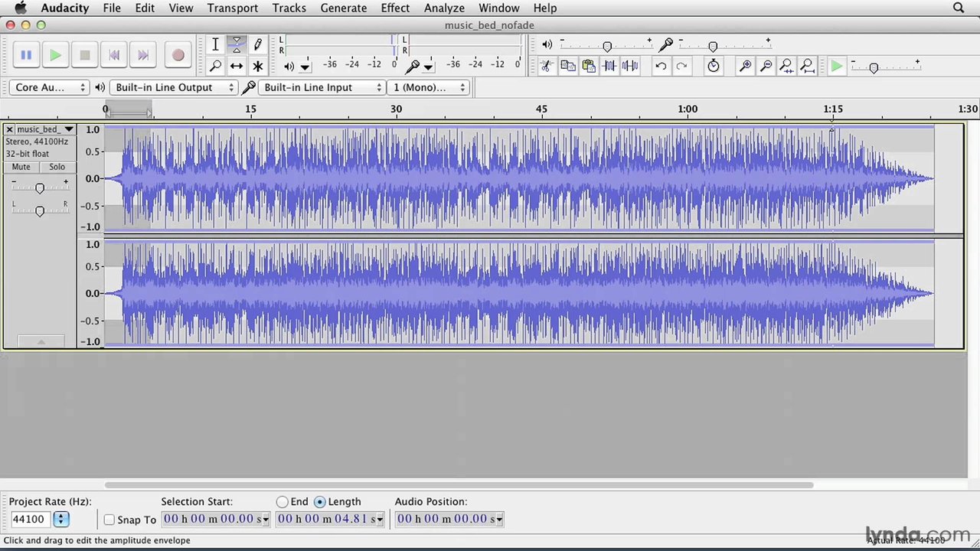This screenshot has height=551, width=980.
Task: Open the Audio Position format dropdown
Action: pos(499,520)
